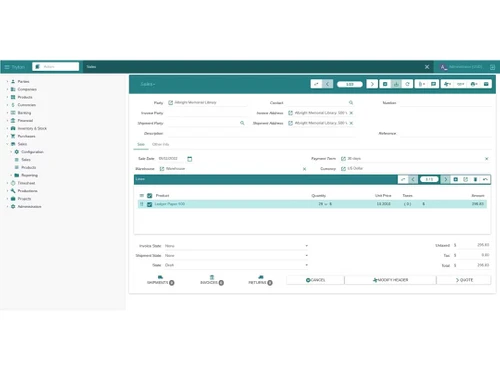Open the Tryton hamburger menu
The width and height of the screenshot is (500, 375).
[x=7, y=67]
